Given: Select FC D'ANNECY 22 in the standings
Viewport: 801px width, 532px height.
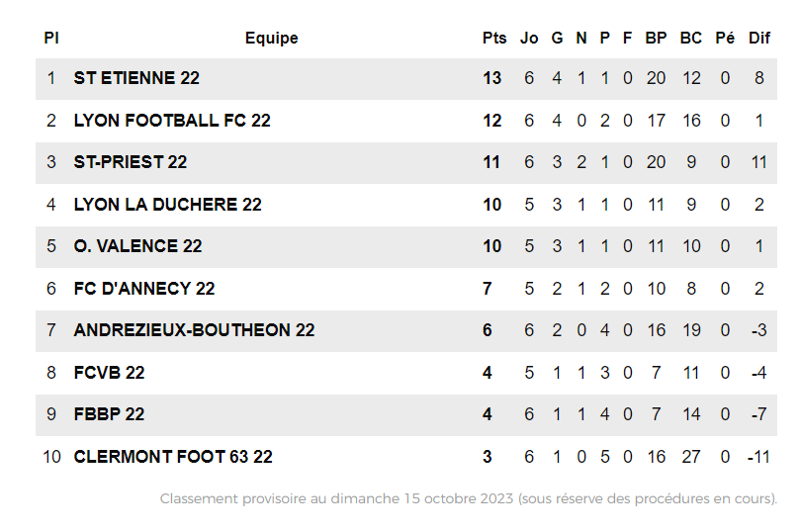Looking at the screenshot, I should [144, 289].
